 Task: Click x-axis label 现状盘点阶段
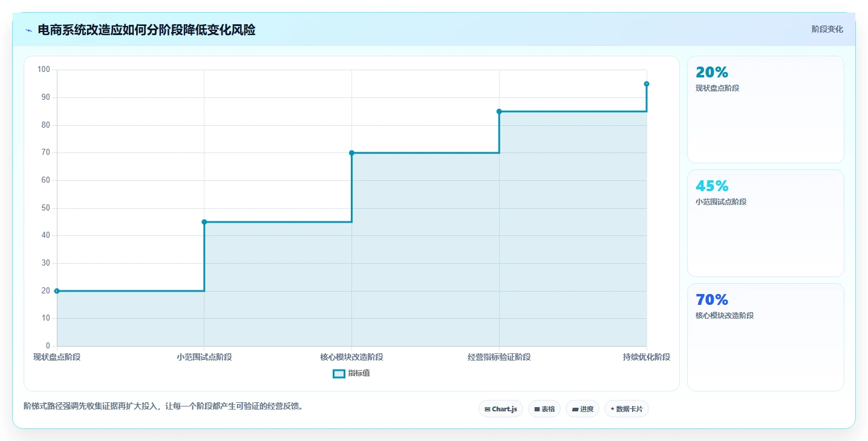pyautogui.click(x=57, y=357)
